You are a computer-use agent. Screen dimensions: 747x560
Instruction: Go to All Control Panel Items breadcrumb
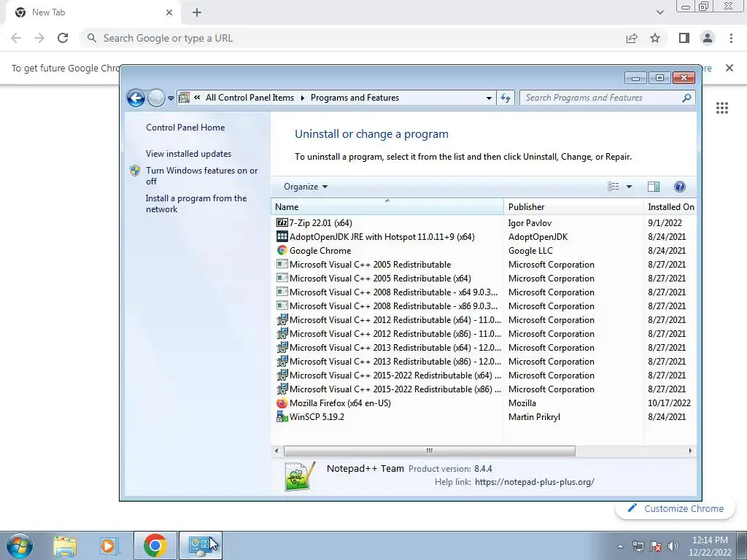[249, 98]
